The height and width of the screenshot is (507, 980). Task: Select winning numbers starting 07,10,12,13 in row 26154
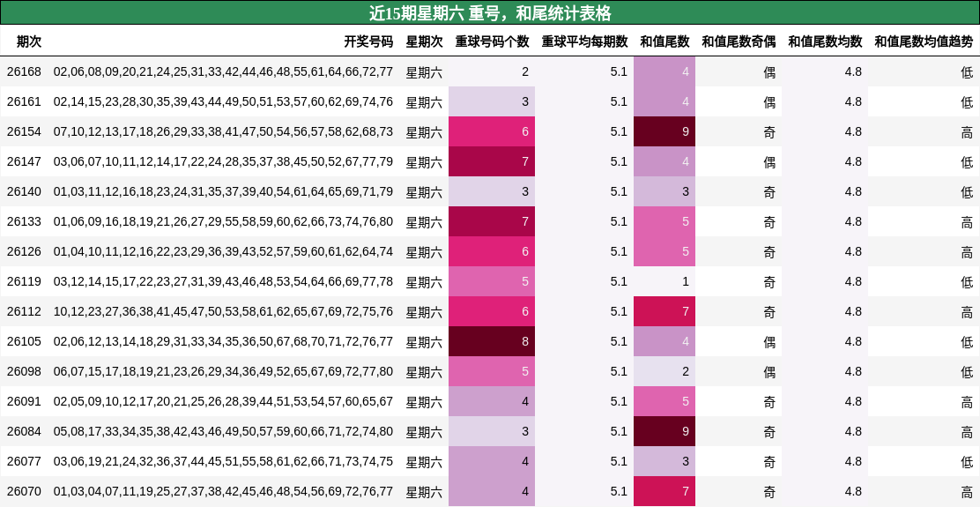pyautogui.click(x=223, y=132)
